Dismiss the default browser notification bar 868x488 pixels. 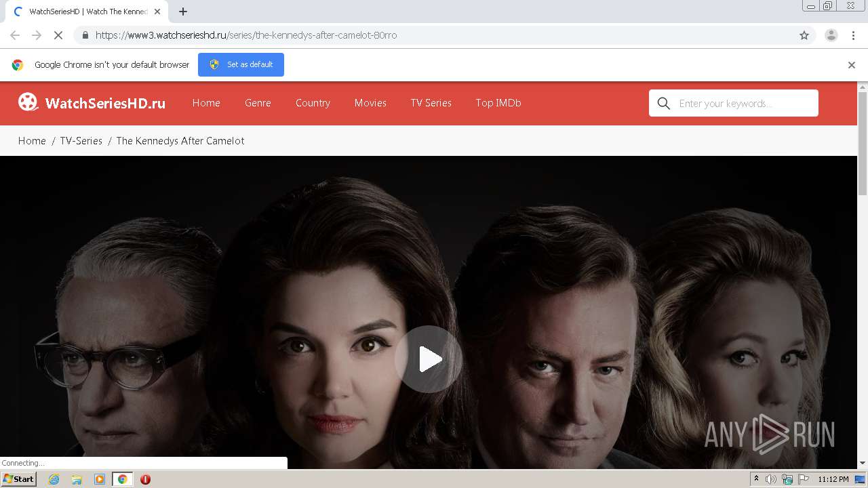(x=851, y=64)
